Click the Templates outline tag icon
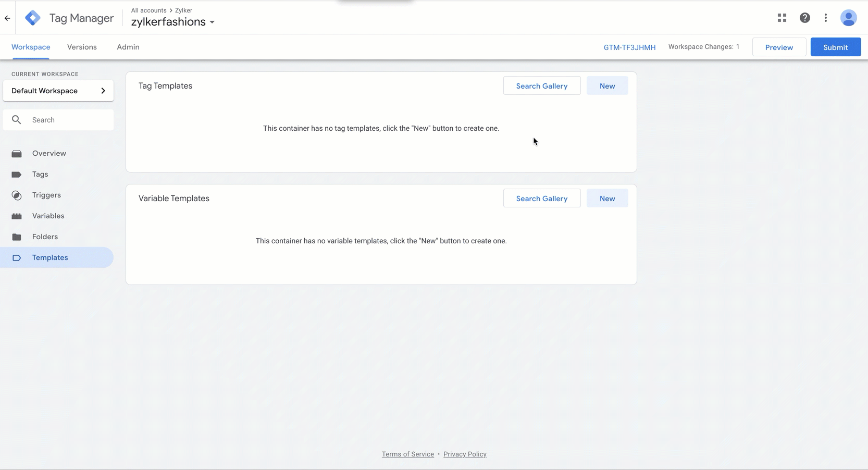This screenshot has height=470, width=868. 17,258
